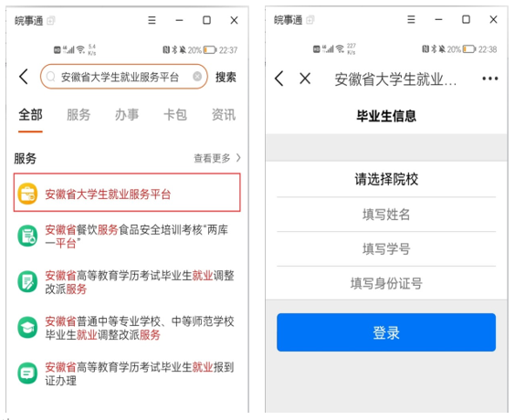Open 安徽省高等教育学历考试毕业生就业调整改派服务
The image size is (515, 420).
(x=140, y=282)
